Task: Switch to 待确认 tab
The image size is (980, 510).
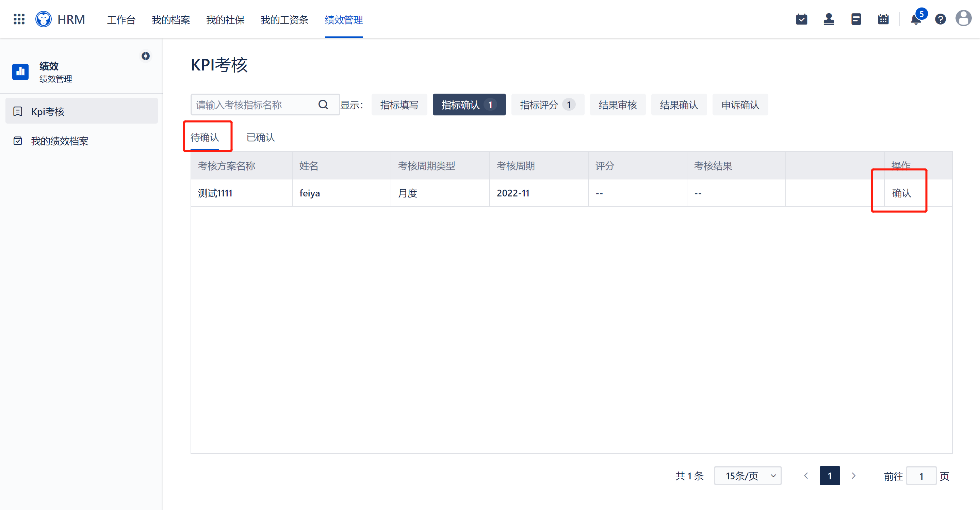Action: [x=205, y=137]
